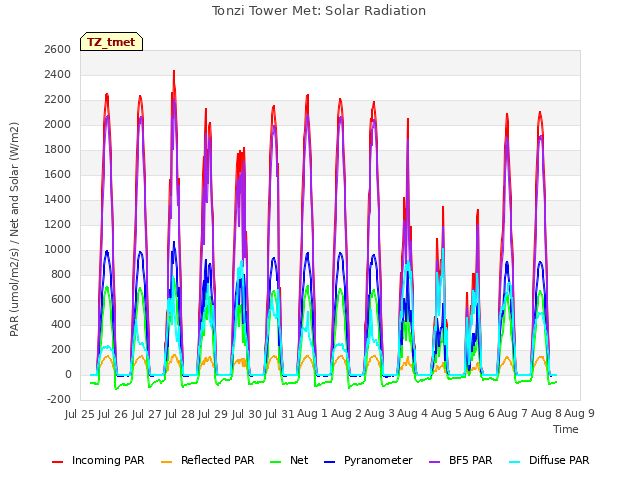Click the x-axis date label 'Jul 31'
This screenshot has width=640, height=480.
tap(279, 414)
